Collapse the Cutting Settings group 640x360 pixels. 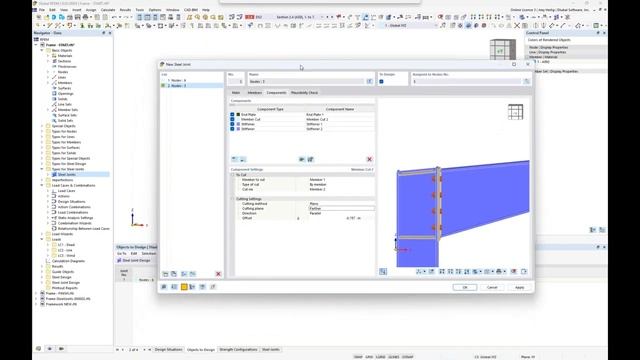coord(233,199)
